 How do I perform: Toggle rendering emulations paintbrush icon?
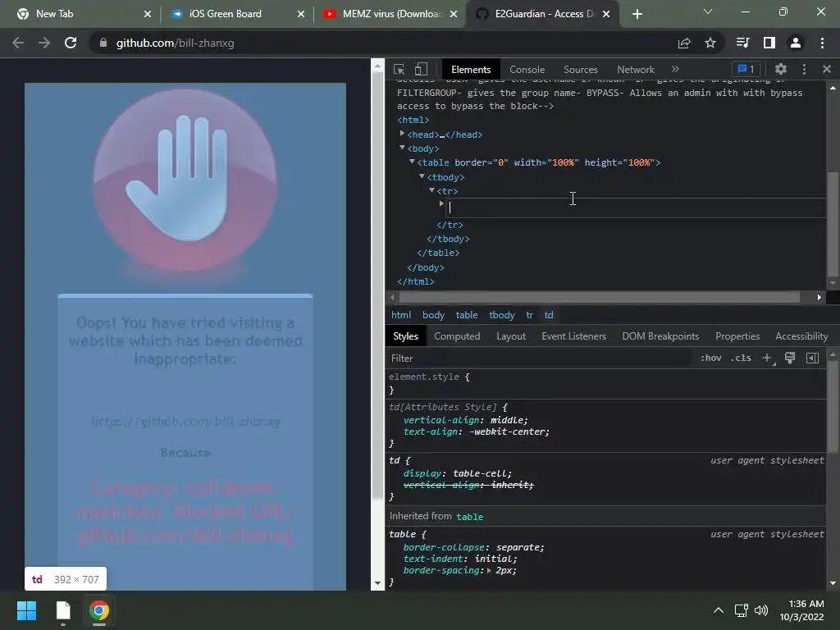pyautogui.click(x=790, y=358)
